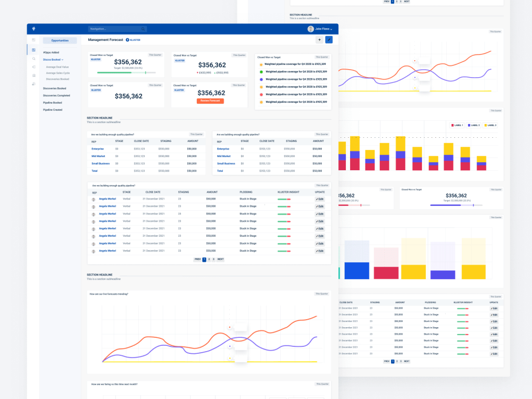Open Average Sales Cycle submenu item
532x399 pixels.
[57, 73]
